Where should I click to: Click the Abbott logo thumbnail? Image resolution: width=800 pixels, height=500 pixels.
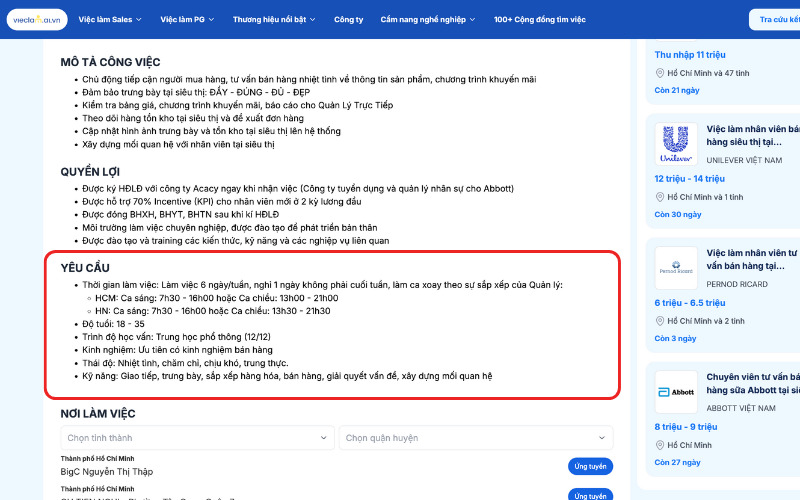(x=676, y=392)
